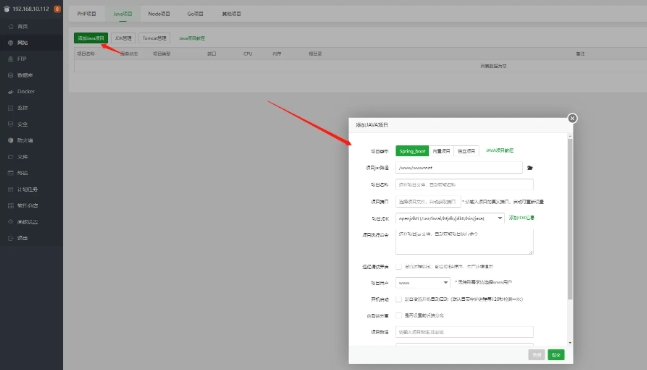Enable the start on boot (开机启动) checkbox
The width and height of the screenshot is (647, 370).
coord(398,299)
